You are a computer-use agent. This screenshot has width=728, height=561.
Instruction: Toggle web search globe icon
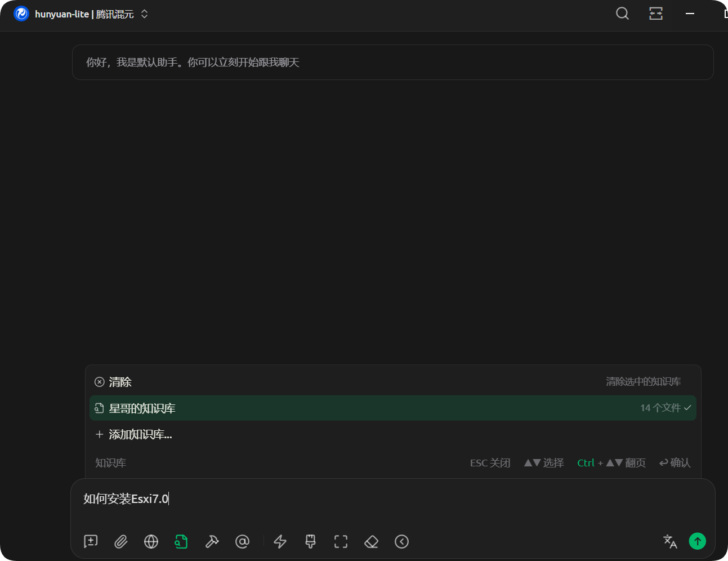click(151, 541)
